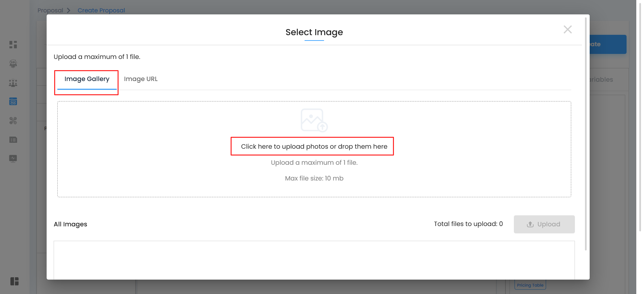Go to the Proposal breadcrumb
This screenshot has height=294, width=644.
pyautogui.click(x=50, y=10)
